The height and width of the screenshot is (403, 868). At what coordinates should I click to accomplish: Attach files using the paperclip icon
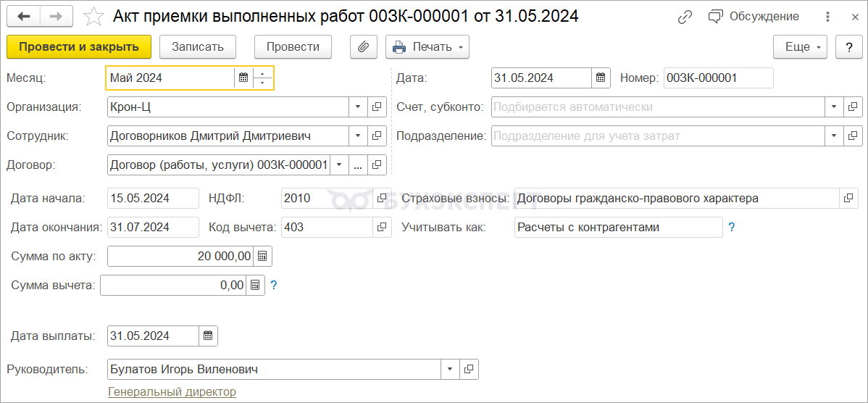(x=363, y=47)
